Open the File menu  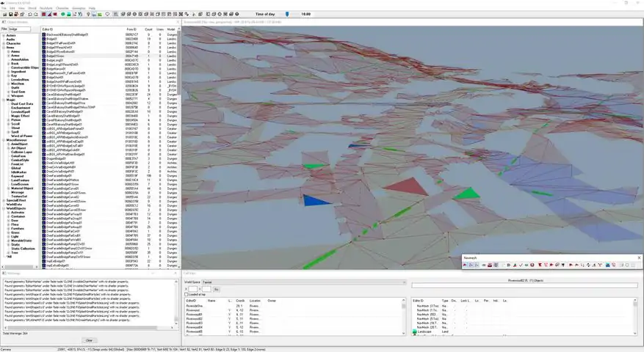point(4,7)
